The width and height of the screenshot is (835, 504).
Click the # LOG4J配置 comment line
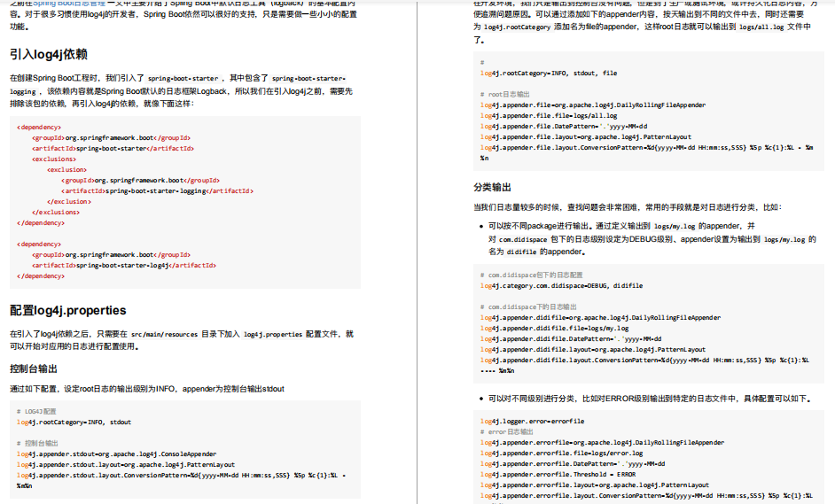pos(36,411)
